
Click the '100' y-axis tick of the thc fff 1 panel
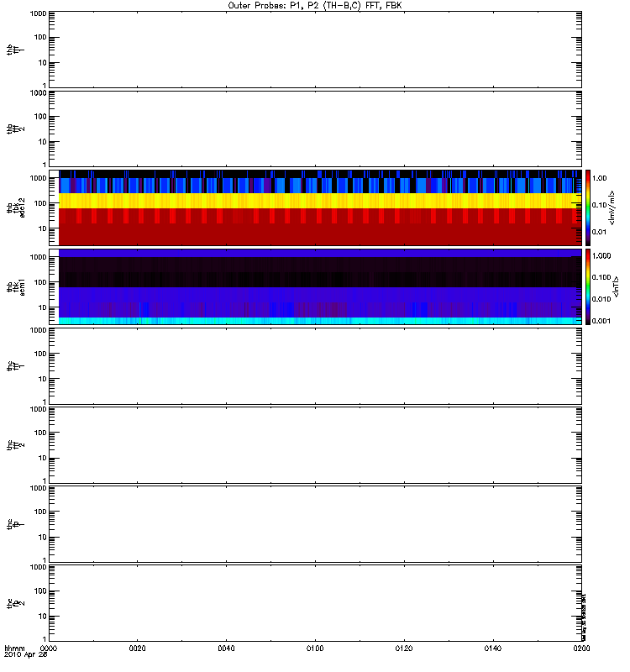pyautogui.click(x=40, y=354)
